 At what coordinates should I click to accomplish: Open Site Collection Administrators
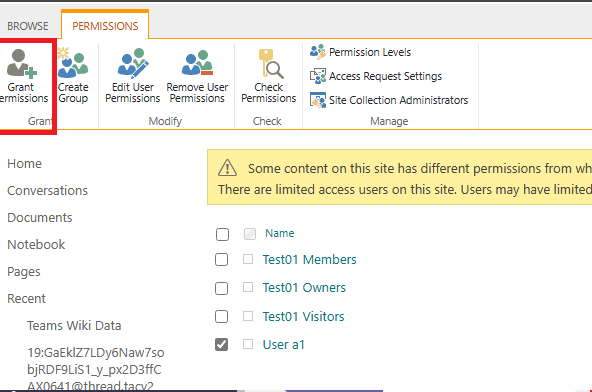click(389, 100)
